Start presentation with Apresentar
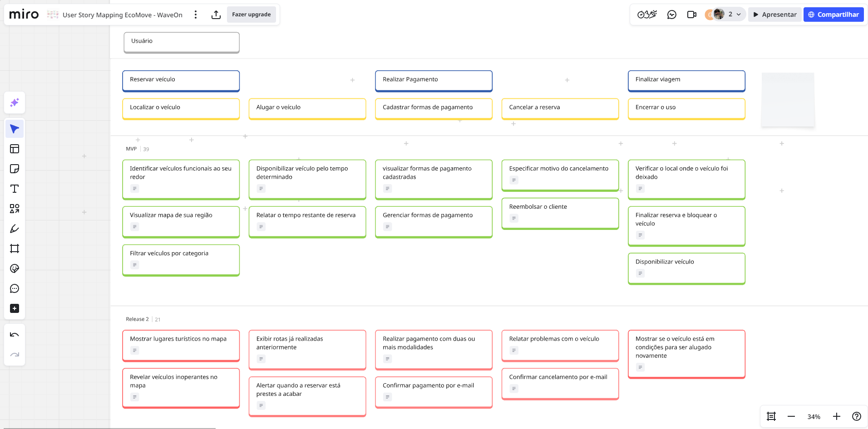This screenshot has width=868, height=429. coord(774,15)
